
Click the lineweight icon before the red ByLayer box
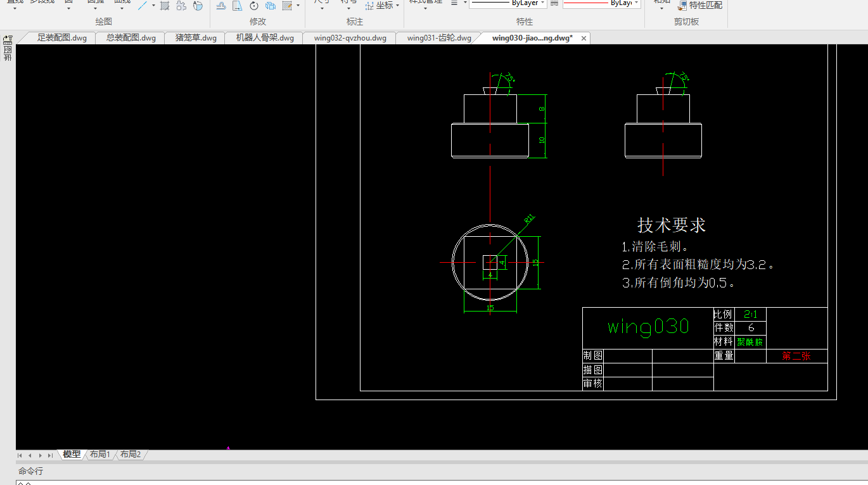(x=554, y=3)
